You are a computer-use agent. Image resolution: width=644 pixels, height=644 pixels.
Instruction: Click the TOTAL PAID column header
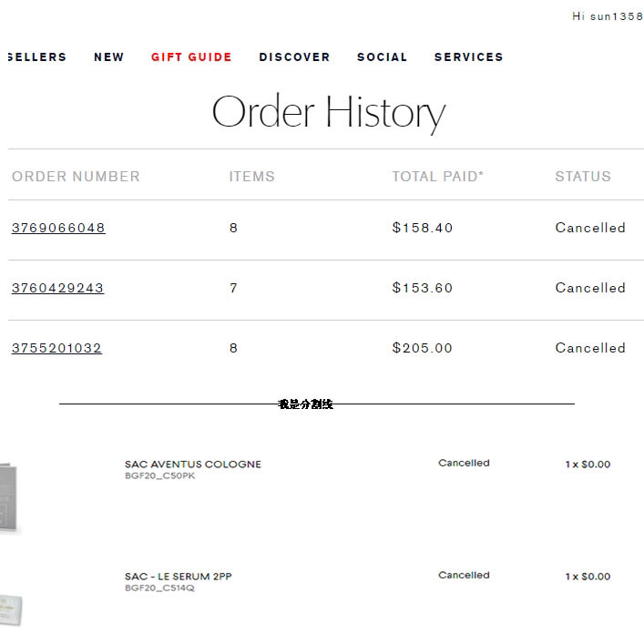(x=438, y=176)
